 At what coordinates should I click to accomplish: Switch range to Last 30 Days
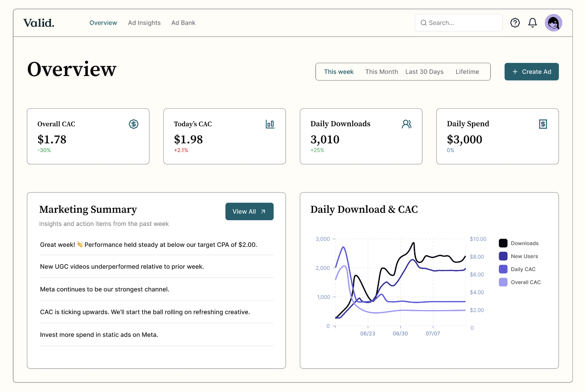pos(424,72)
